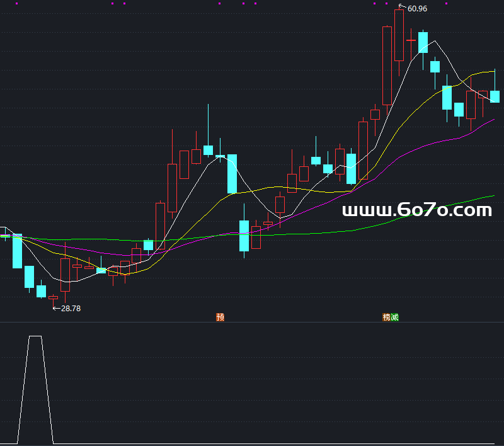Click the trapezoid peak in the indicator subchart
Screen dimensions: 504x446
35,336
